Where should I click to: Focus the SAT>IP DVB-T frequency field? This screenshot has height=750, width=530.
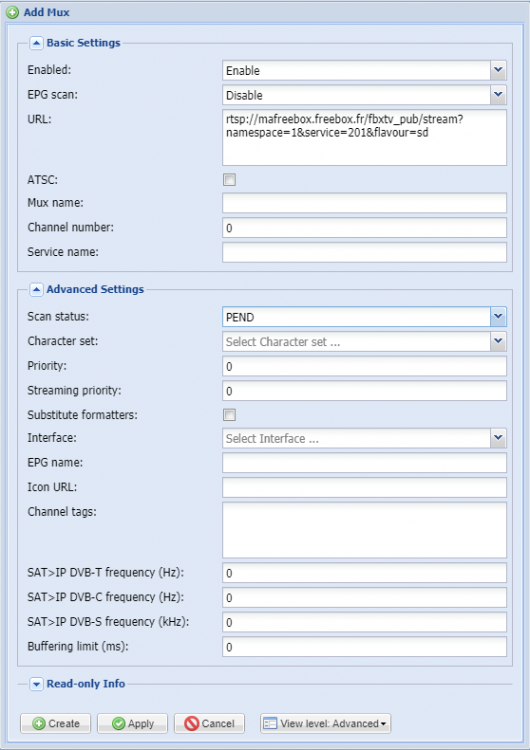(364, 573)
